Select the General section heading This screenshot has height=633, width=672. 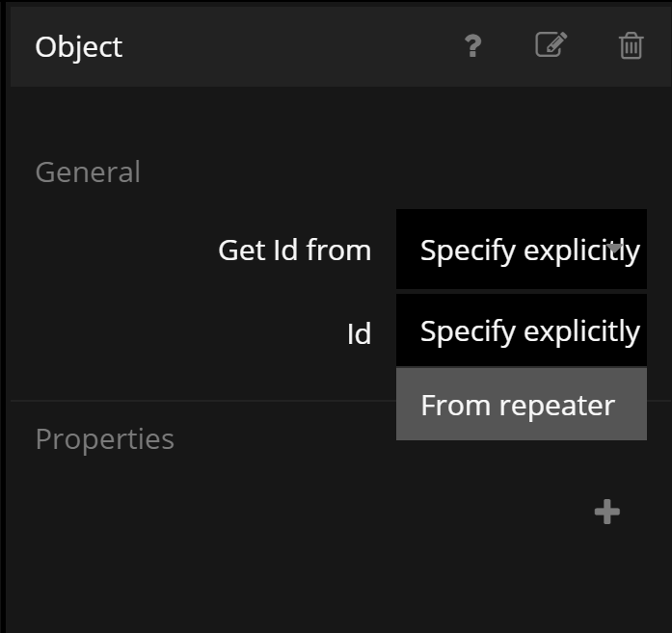pos(88,172)
